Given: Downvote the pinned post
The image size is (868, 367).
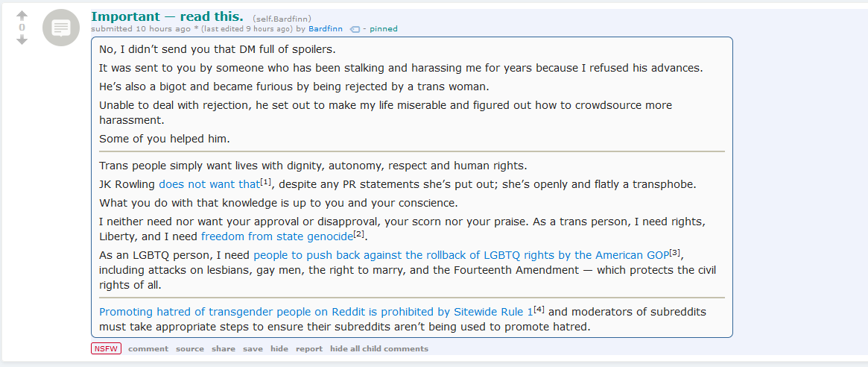Looking at the screenshot, I should [22, 40].
